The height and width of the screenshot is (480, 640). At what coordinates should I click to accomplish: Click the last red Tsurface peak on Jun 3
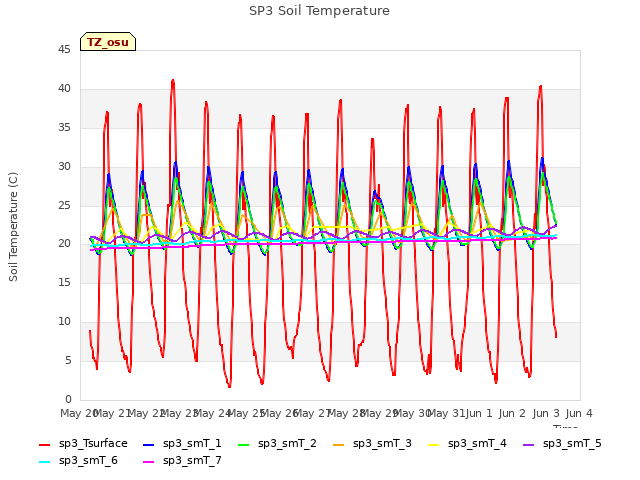point(540,86)
